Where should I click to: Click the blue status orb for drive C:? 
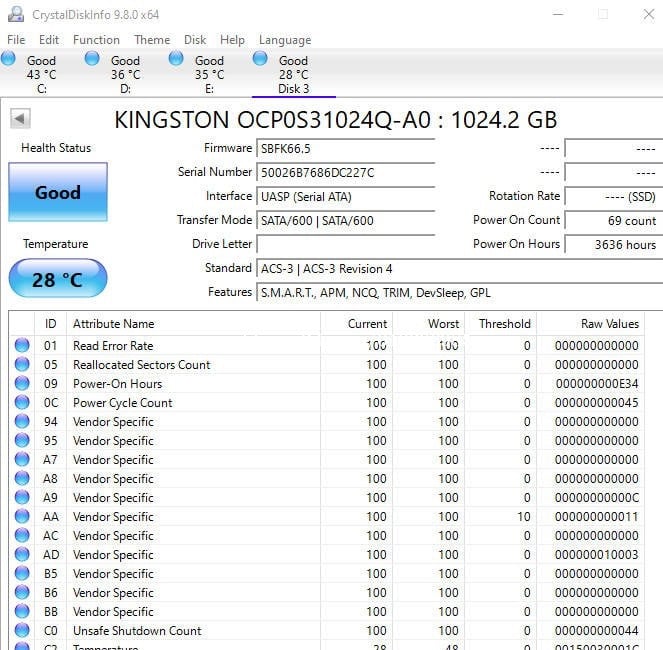8,58
